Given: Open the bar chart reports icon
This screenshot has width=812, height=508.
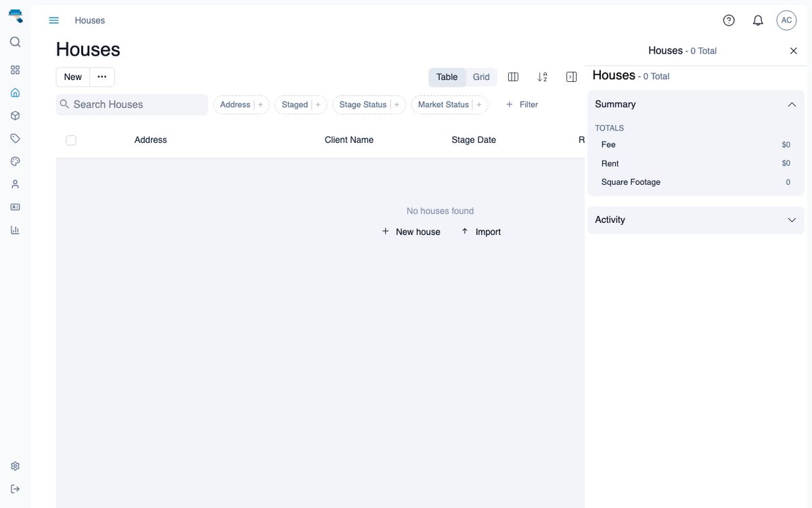Looking at the screenshot, I should 15,230.
